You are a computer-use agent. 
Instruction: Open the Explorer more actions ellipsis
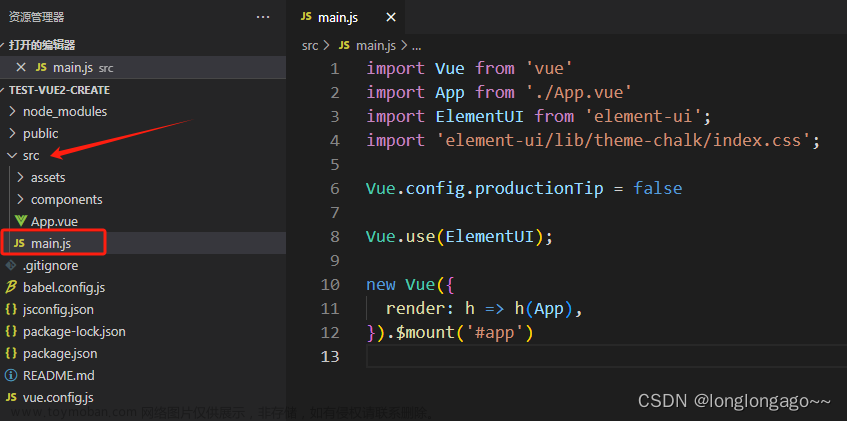[x=263, y=17]
